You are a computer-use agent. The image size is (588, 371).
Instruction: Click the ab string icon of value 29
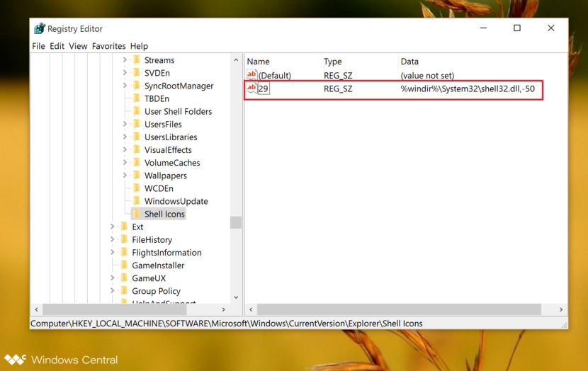(251, 89)
